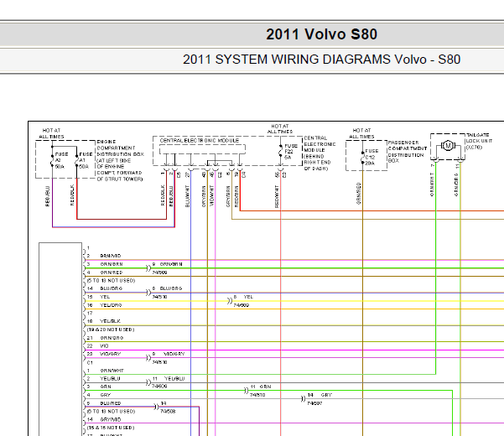Select fuse A2 50A
The height and width of the screenshot is (436, 504).
click(x=60, y=160)
